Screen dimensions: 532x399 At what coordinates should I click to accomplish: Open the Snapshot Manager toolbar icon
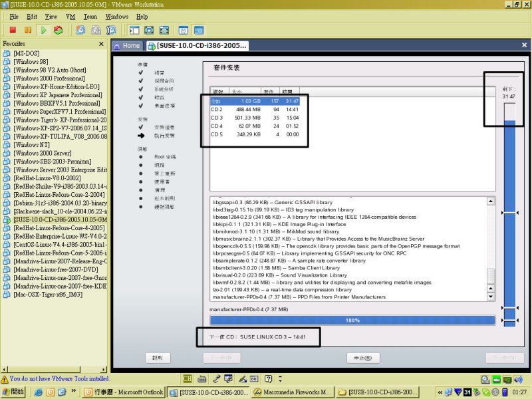111,30
